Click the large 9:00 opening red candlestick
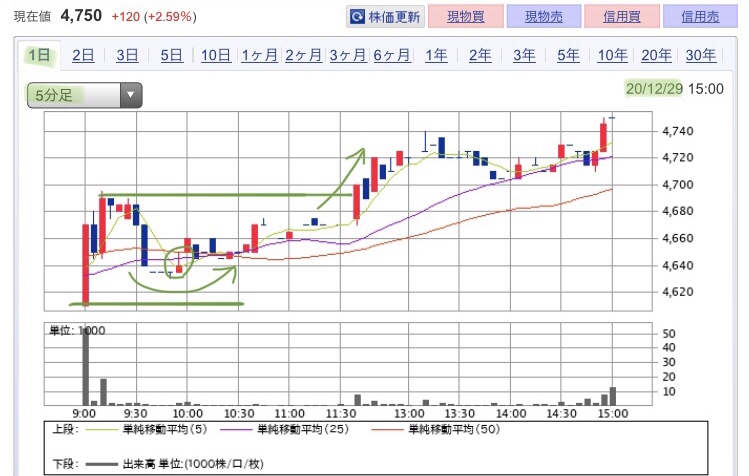This screenshot has width=749, height=476. point(86,264)
